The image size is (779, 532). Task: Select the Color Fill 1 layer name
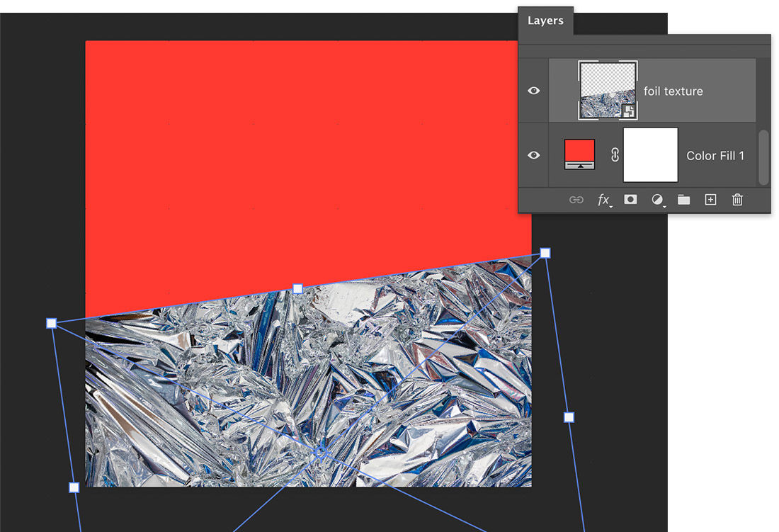[715, 155]
